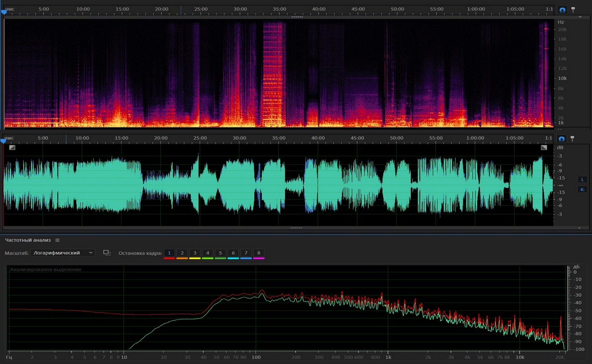Image resolution: width=592 pixels, height=364 pixels.
Task: Toggle the L channel button
Action: 582,179
